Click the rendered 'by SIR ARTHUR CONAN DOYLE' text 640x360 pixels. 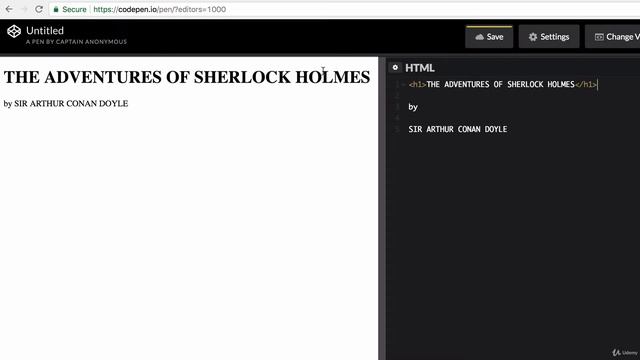click(66, 104)
